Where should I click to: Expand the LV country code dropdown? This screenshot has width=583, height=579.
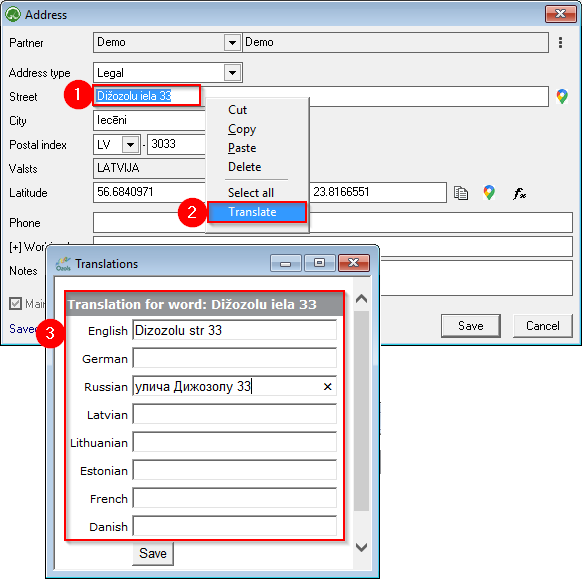tap(130, 144)
